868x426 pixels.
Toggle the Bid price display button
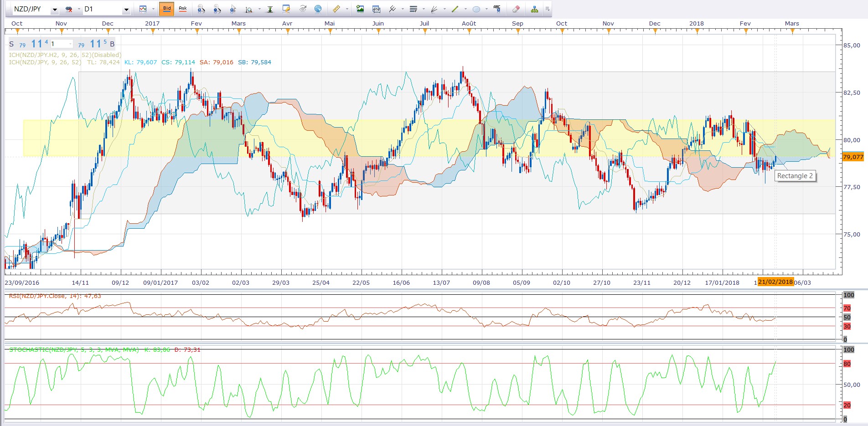coord(167,9)
